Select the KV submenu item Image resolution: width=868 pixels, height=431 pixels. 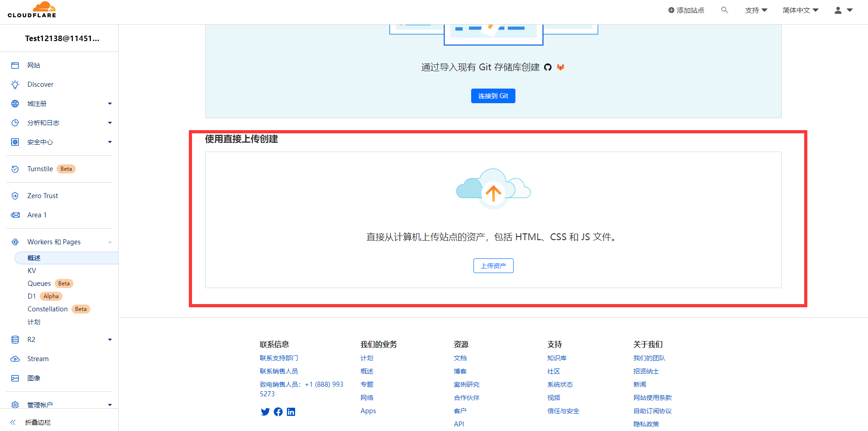(x=32, y=271)
